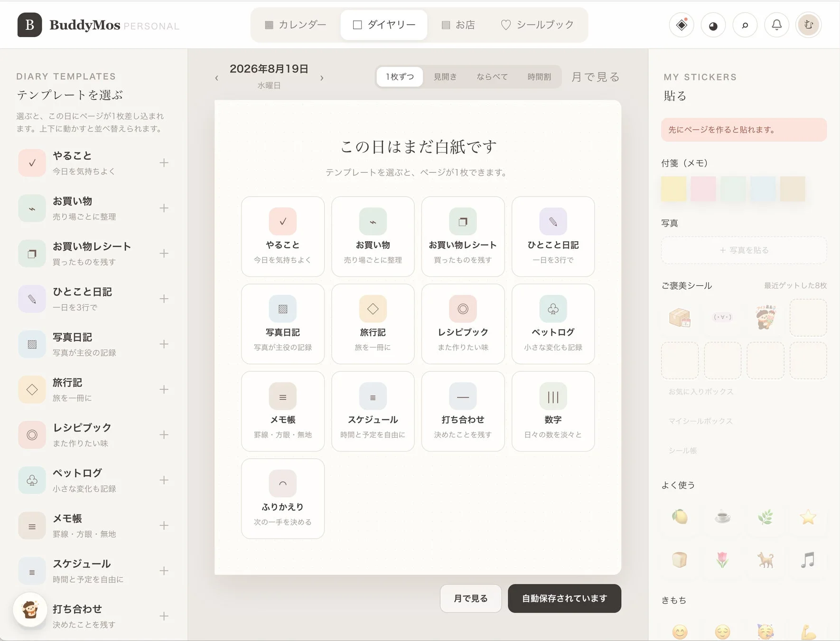Click the 写真を貼る button

pyautogui.click(x=744, y=250)
